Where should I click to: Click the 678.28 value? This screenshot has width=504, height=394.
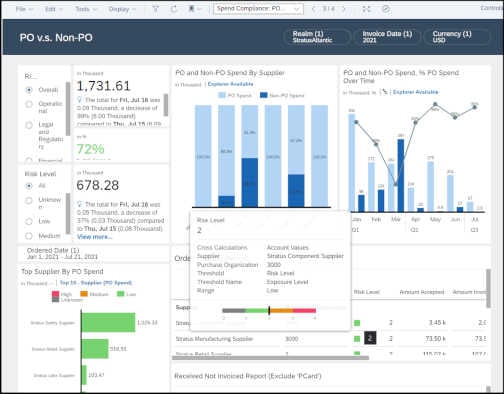[x=97, y=185]
